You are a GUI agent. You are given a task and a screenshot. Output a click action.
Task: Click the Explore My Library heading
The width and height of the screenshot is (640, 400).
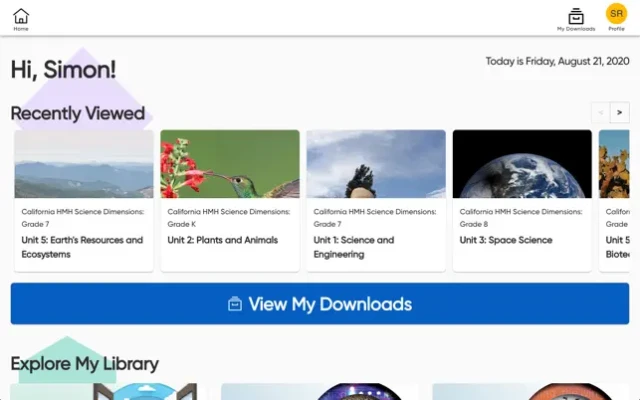(84, 364)
